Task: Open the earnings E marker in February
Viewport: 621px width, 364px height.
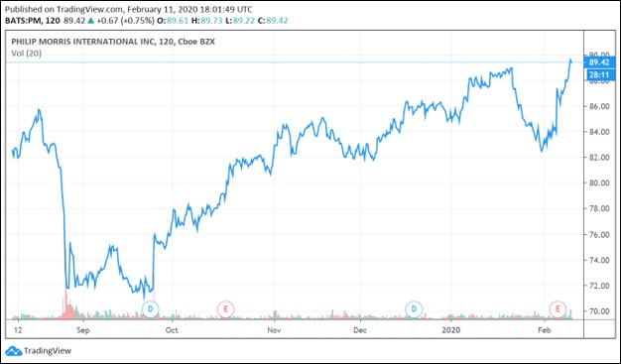Action: click(558, 308)
